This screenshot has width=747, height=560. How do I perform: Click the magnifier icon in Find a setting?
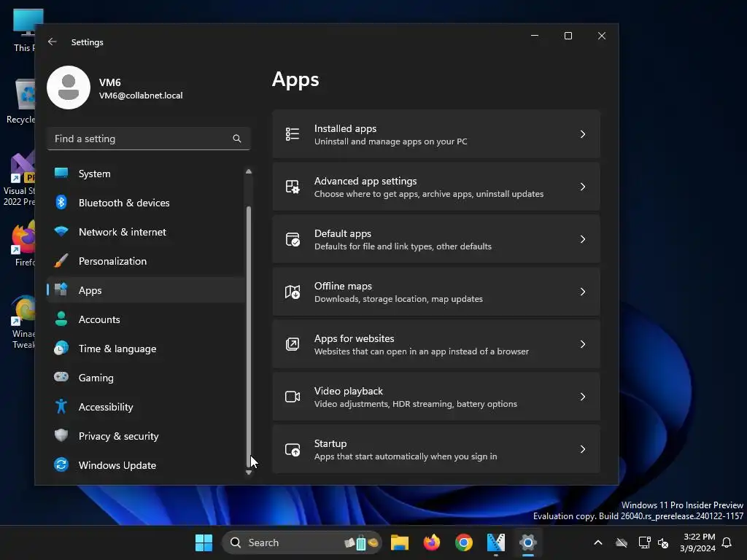237,139
